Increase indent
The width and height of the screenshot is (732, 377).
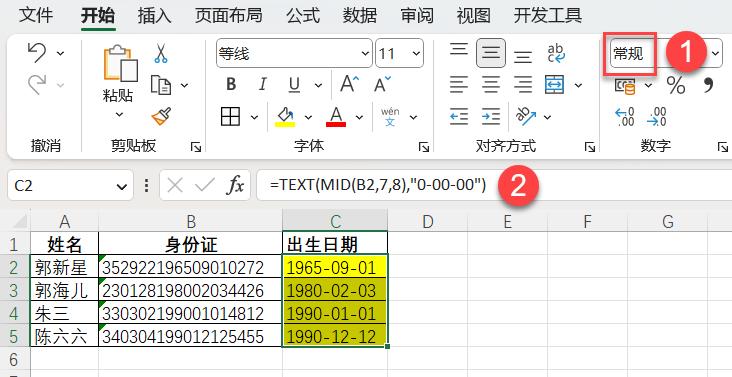coord(491,117)
